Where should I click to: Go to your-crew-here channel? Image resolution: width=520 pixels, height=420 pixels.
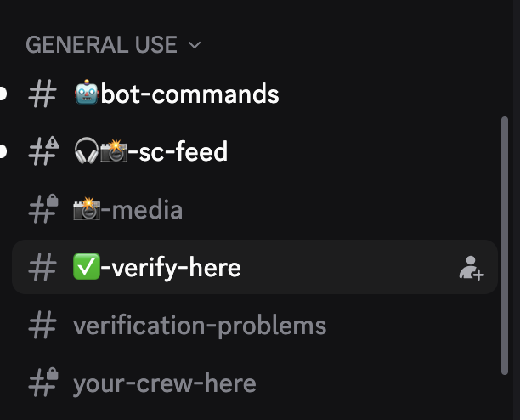[165, 383]
